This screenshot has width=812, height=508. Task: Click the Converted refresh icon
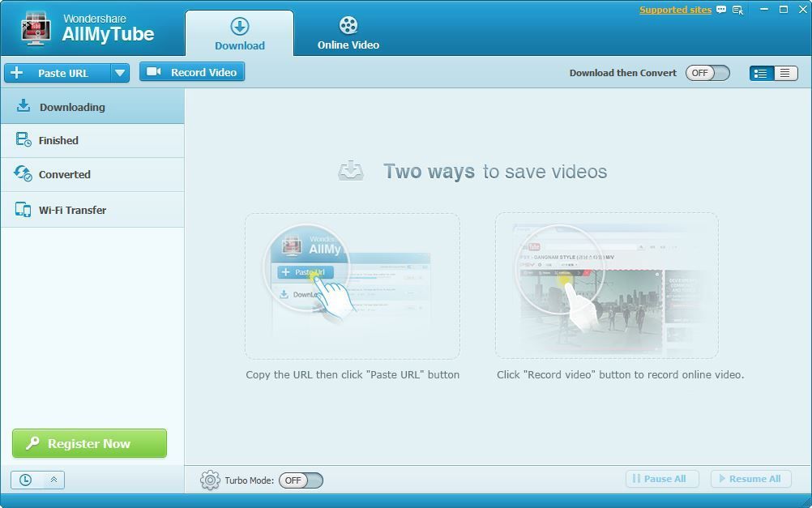(x=23, y=173)
